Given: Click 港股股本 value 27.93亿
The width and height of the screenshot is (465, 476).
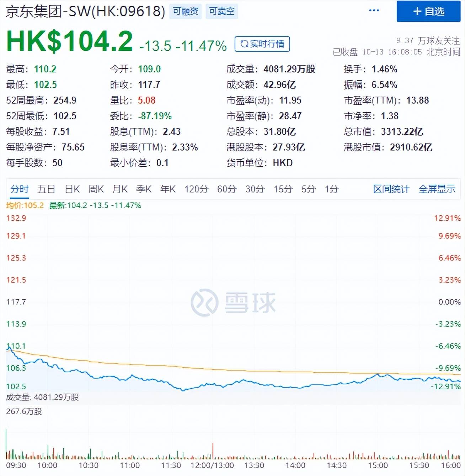Looking at the screenshot, I should [x=289, y=147].
